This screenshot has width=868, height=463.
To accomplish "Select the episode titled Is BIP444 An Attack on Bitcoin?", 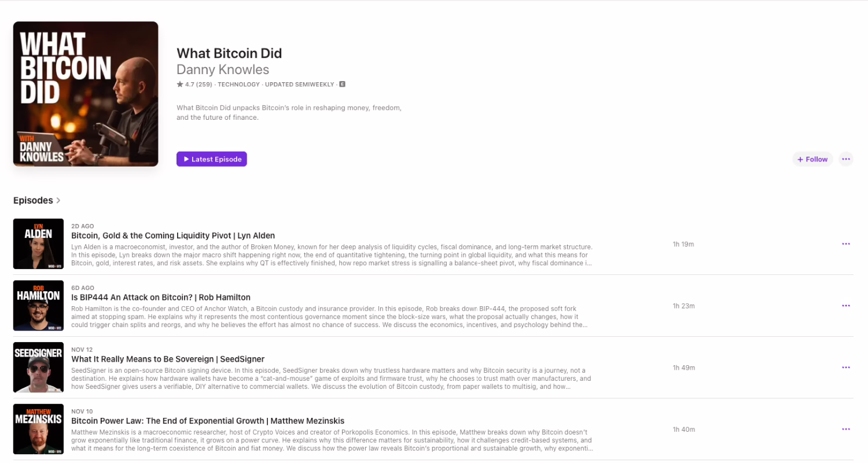I will (x=160, y=297).
